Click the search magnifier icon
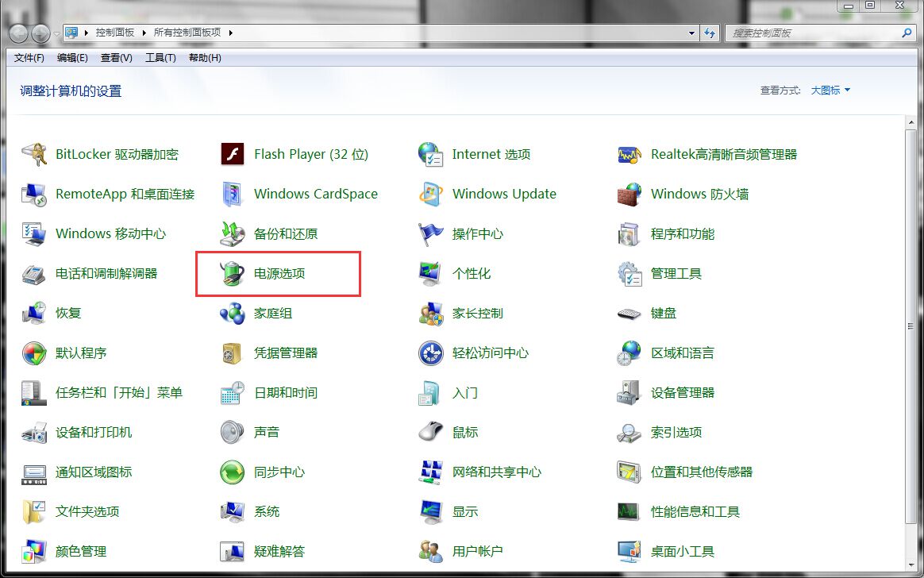The width and height of the screenshot is (924, 578). [907, 33]
